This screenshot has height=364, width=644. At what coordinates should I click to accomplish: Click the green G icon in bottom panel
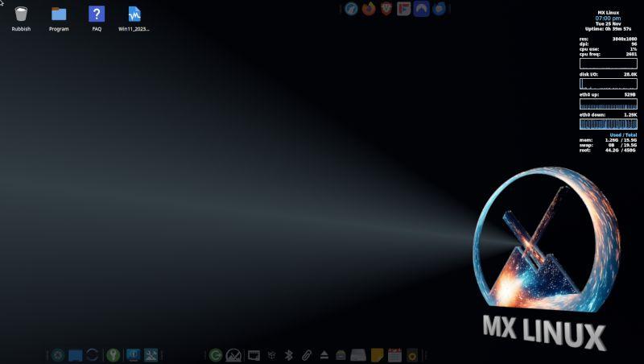pos(216,355)
